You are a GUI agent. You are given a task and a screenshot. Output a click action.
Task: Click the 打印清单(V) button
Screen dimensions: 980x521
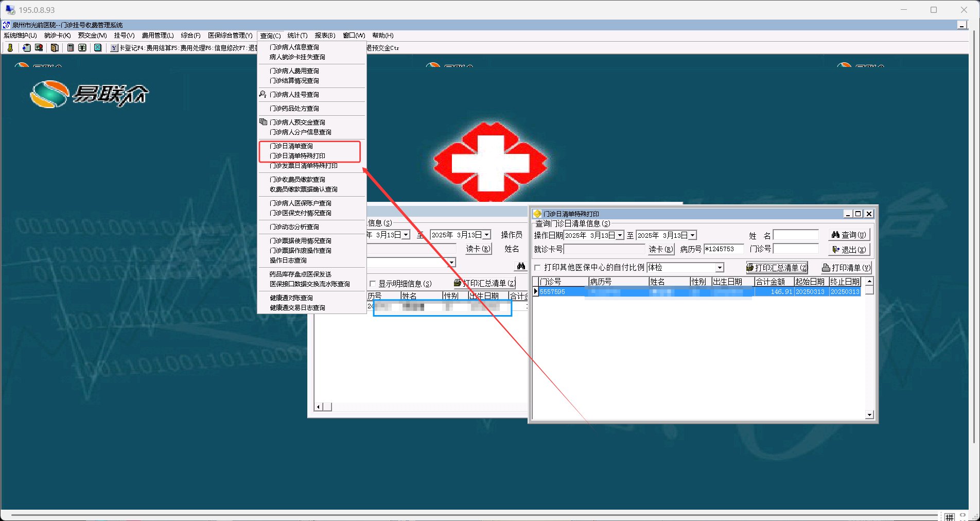click(x=847, y=268)
